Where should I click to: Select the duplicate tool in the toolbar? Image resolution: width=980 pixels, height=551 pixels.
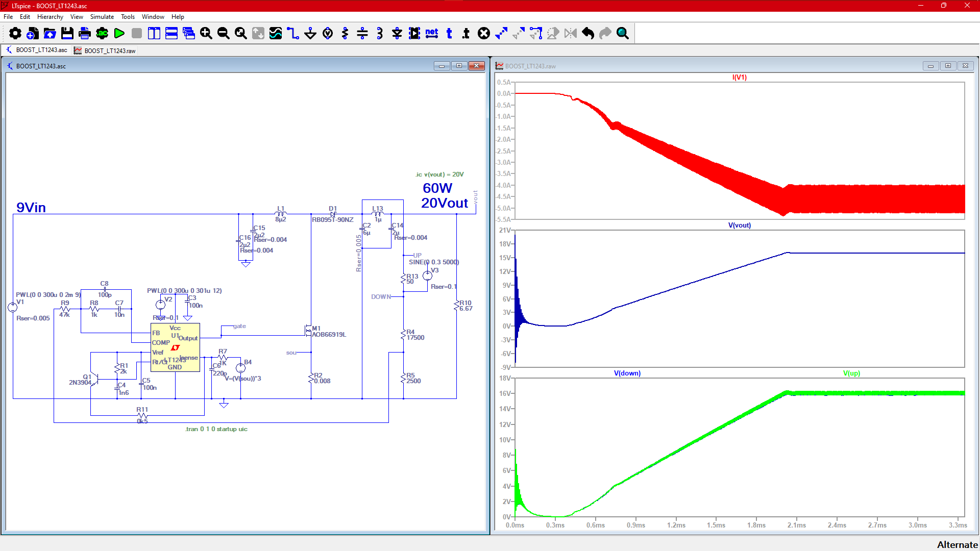click(x=501, y=34)
